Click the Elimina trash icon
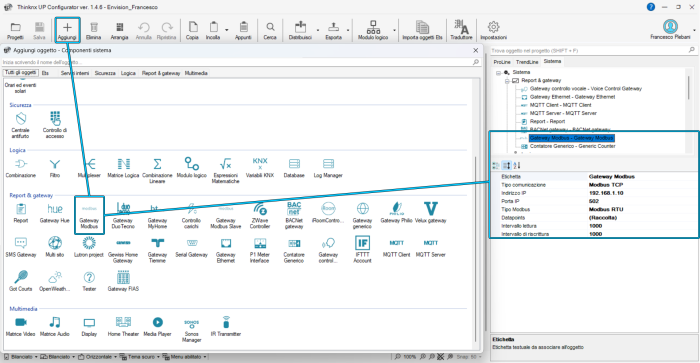Image resolution: width=700 pixels, height=363 pixels. (93, 30)
